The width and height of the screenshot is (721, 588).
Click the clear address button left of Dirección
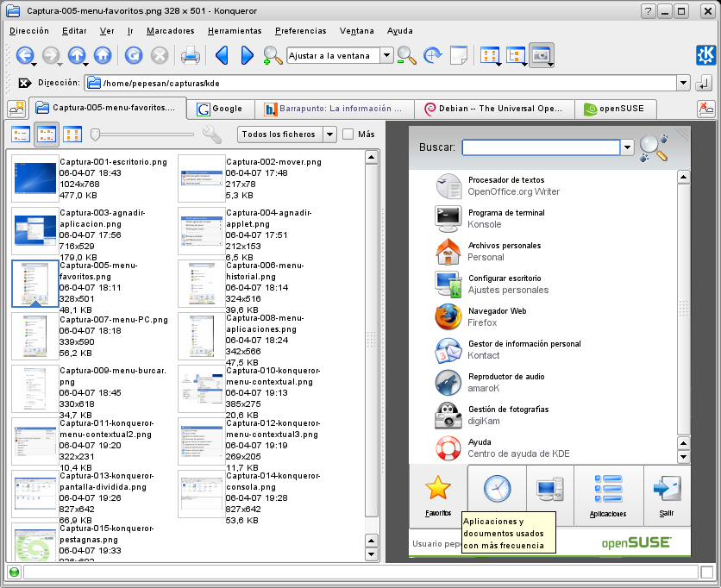[x=24, y=84]
